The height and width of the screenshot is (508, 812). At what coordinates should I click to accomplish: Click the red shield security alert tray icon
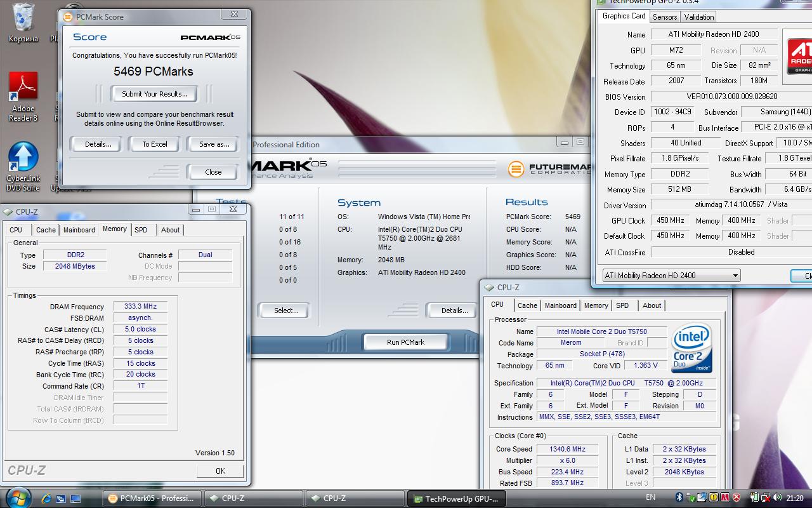point(737,498)
